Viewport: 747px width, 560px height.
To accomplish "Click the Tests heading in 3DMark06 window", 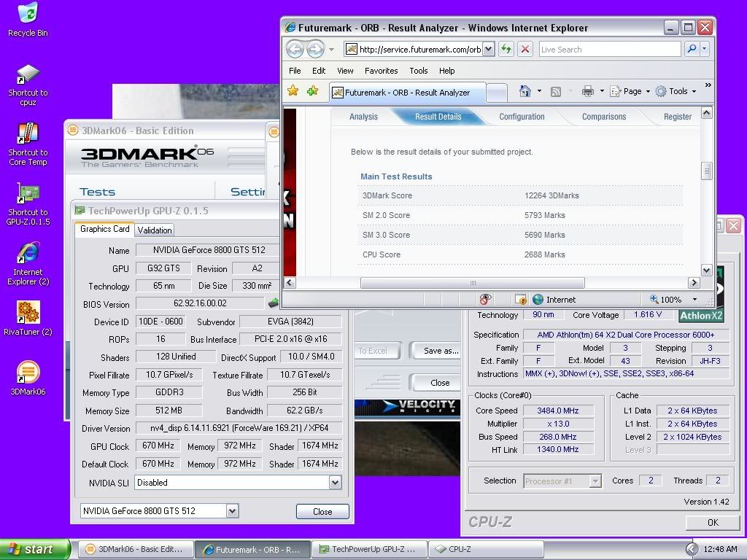I will [97, 192].
